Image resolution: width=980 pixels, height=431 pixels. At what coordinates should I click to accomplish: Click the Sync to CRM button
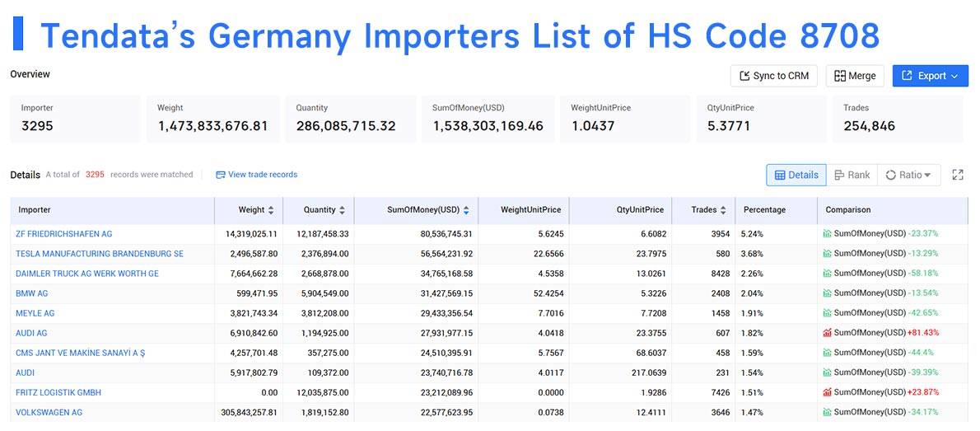(774, 76)
